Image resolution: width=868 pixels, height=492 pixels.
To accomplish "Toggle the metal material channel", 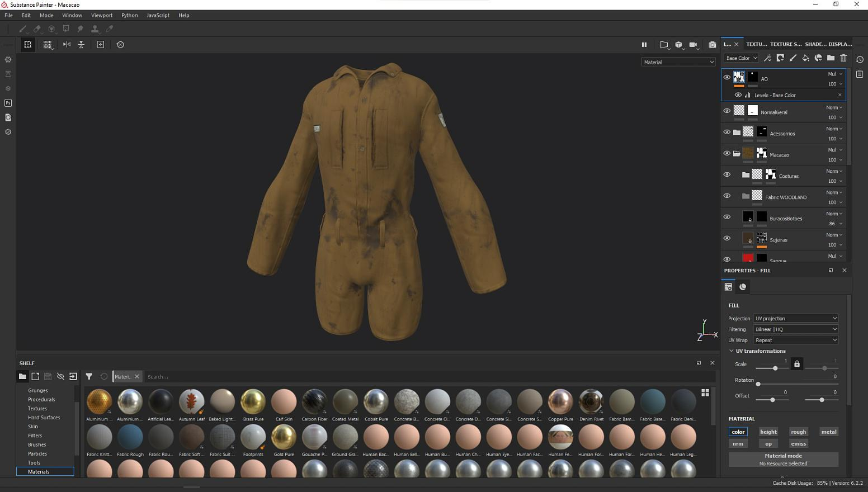I will click(x=829, y=432).
